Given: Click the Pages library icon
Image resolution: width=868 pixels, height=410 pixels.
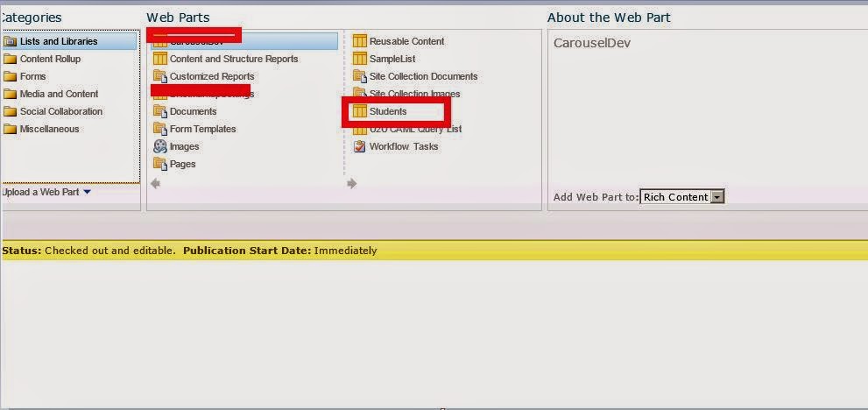Looking at the screenshot, I should tap(160, 164).
